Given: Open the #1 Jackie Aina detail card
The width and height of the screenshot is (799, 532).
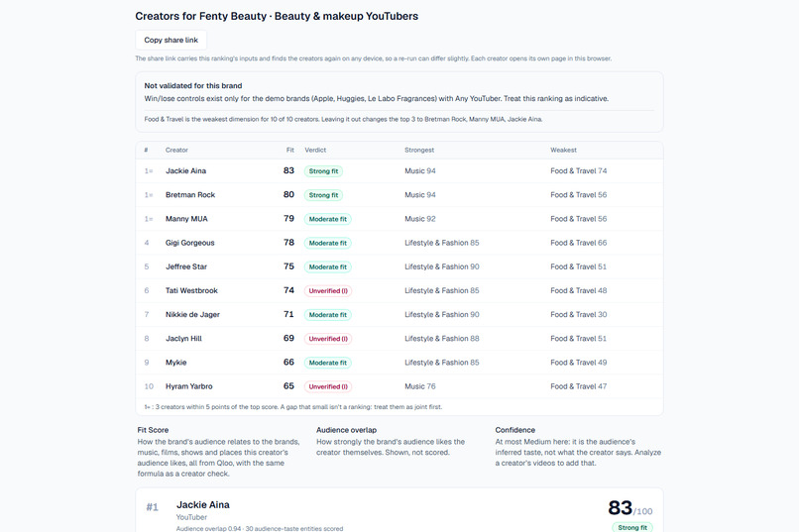Looking at the screenshot, I should [399, 510].
